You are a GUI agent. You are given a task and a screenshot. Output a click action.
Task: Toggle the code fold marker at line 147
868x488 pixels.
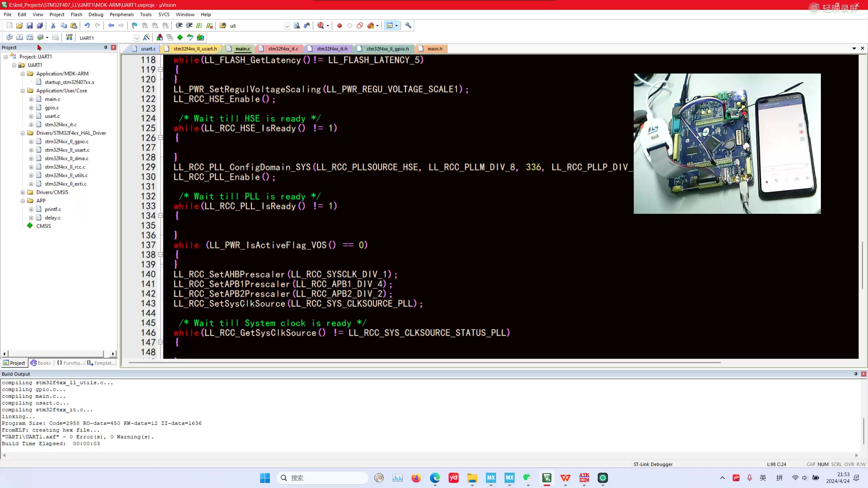coord(160,342)
